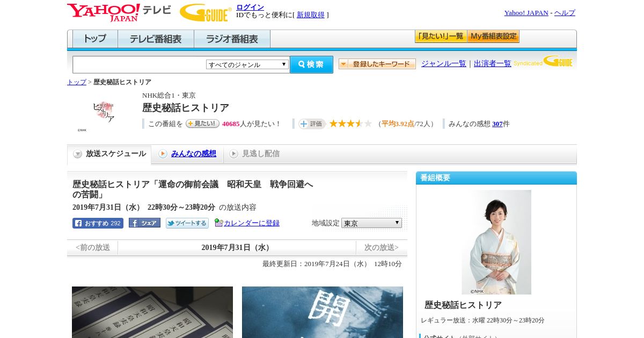This screenshot has width=644, height=338.
Task: Click NHK総合1・東京 channel label
Action: pyautogui.click(x=169, y=95)
